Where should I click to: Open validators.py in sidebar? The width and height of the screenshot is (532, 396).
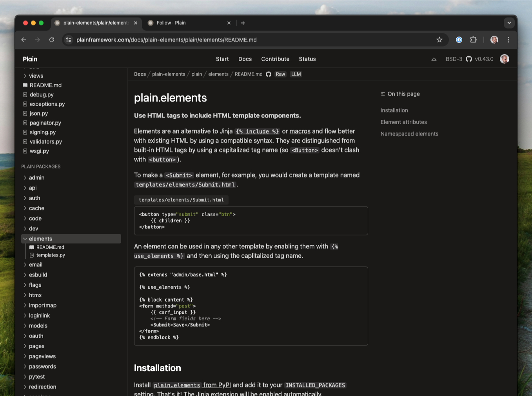click(46, 141)
